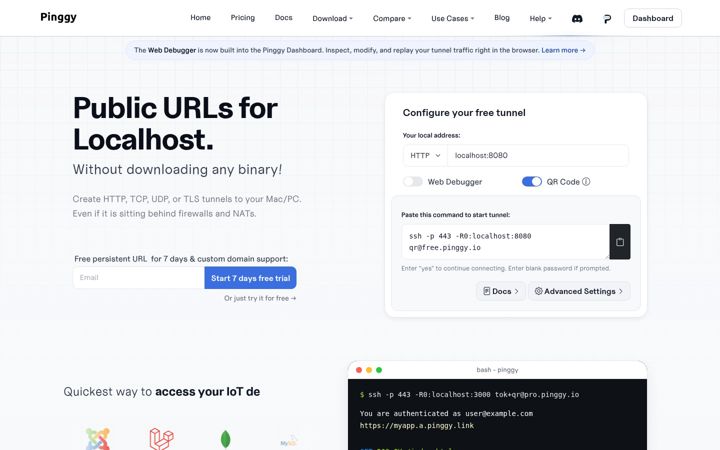Open the HTTP protocol dropdown
This screenshot has width=720, height=450.
425,156
